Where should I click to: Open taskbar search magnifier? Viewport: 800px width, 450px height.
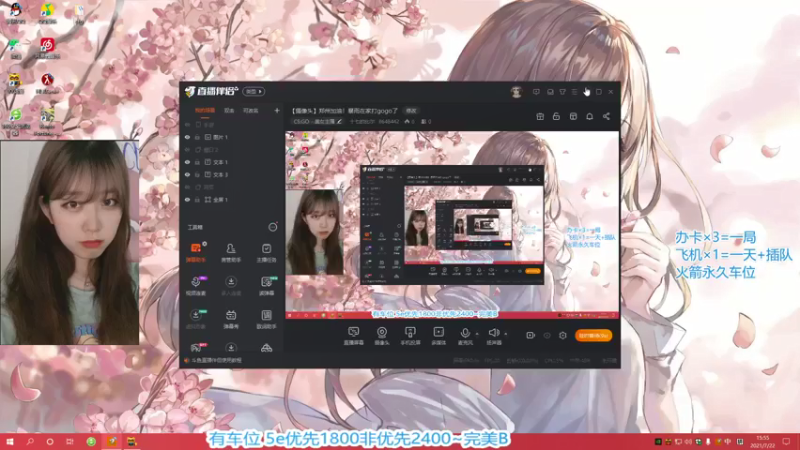tap(30, 441)
